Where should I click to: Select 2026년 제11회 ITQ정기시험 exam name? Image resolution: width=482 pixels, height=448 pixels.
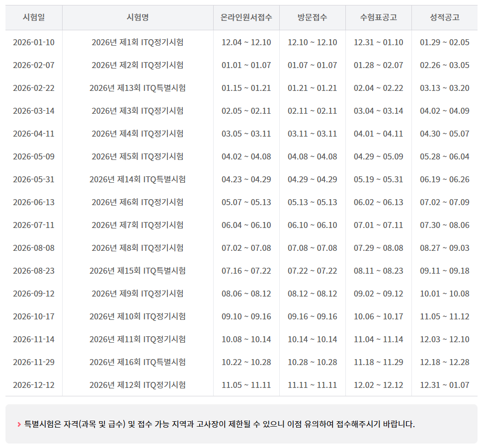click(138, 339)
